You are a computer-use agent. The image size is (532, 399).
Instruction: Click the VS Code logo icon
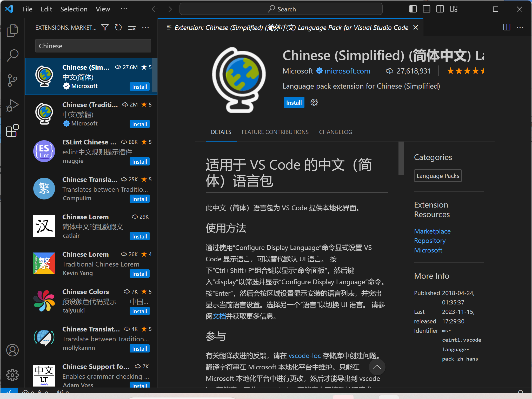pos(9,9)
